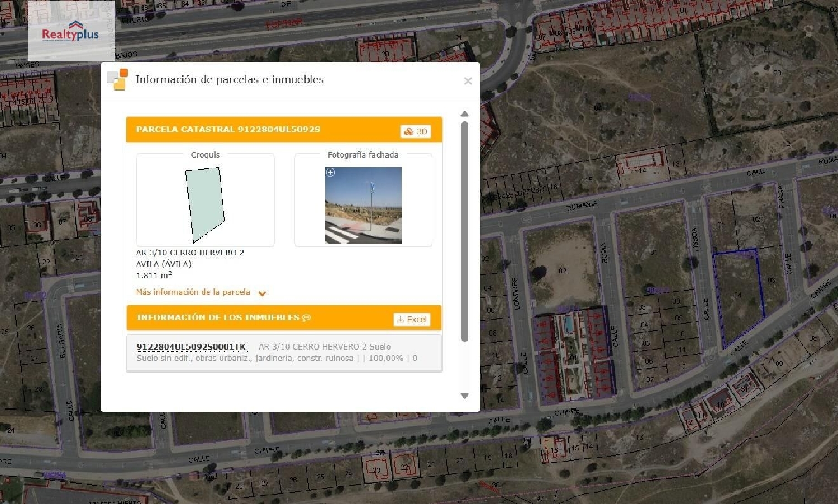Click the Rumania street label on map
The width and height of the screenshot is (838, 504).
point(582,206)
